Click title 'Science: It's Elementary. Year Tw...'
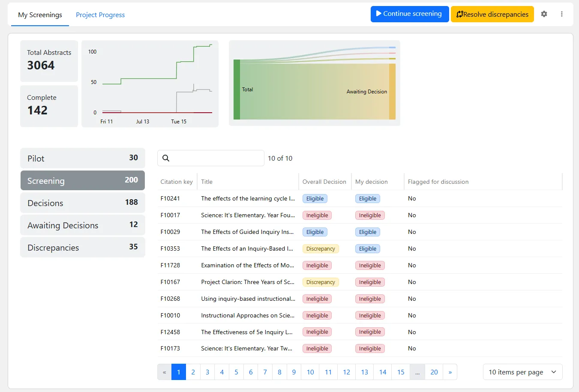The height and width of the screenshot is (392, 579). pyautogui.click(x=246, y=348)
